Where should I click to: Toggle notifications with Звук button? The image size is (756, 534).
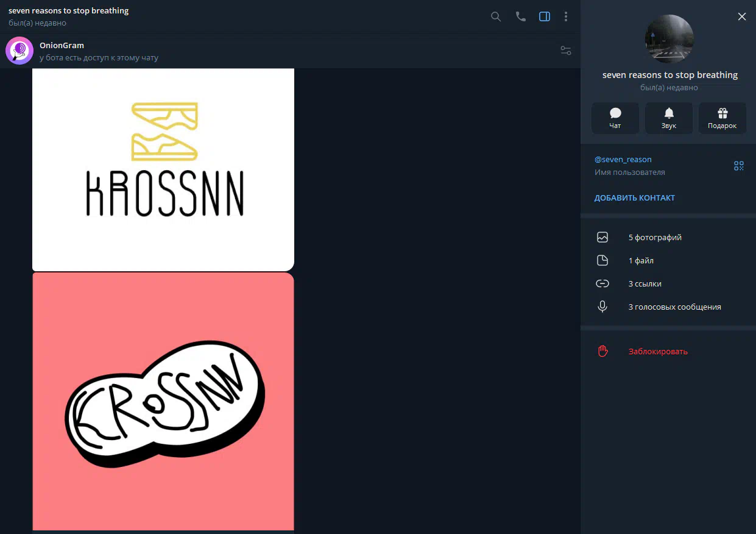coord(669,118)
